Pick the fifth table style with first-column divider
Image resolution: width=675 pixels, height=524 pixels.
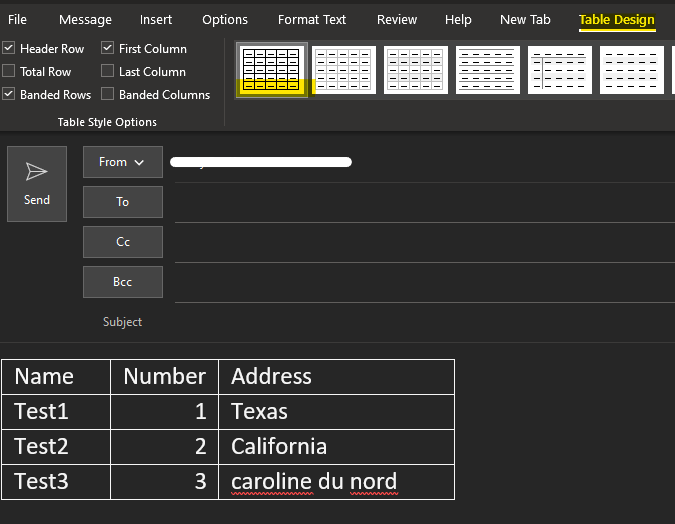click(560, 70)
